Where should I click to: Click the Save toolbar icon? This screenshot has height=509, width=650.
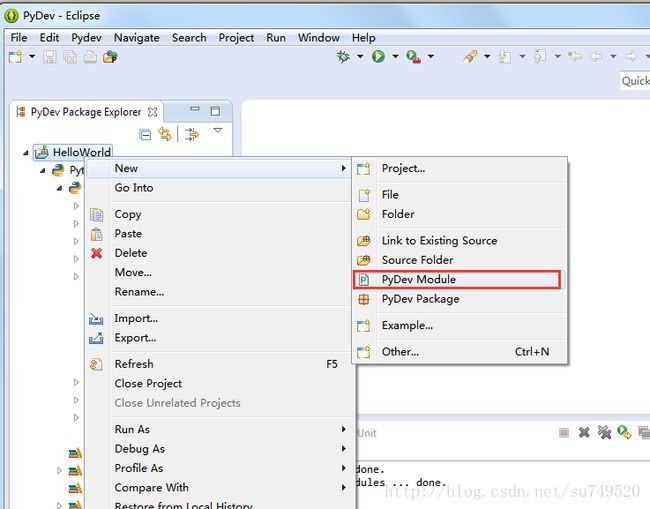coord(50,56)
